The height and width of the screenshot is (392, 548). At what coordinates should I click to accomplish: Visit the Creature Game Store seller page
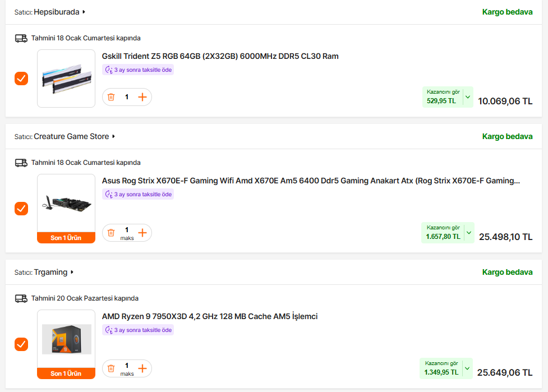pos(71,136)
